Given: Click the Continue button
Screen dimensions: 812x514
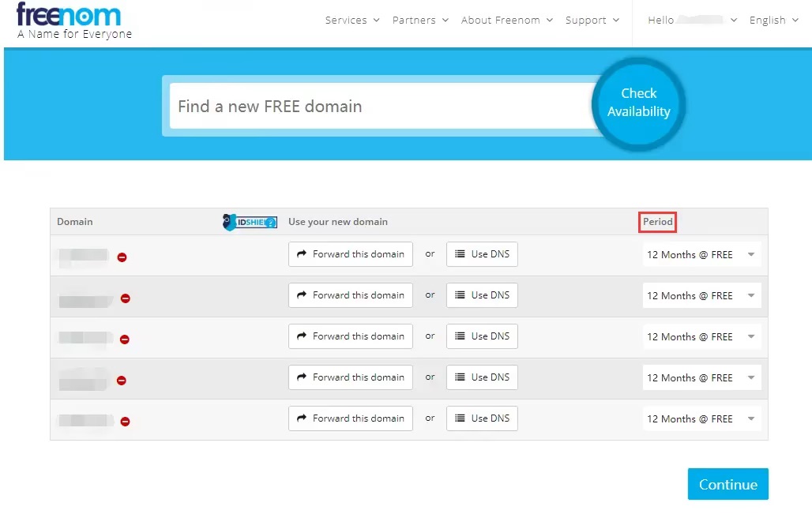Looking at the screenshot, I should (727, 485).
